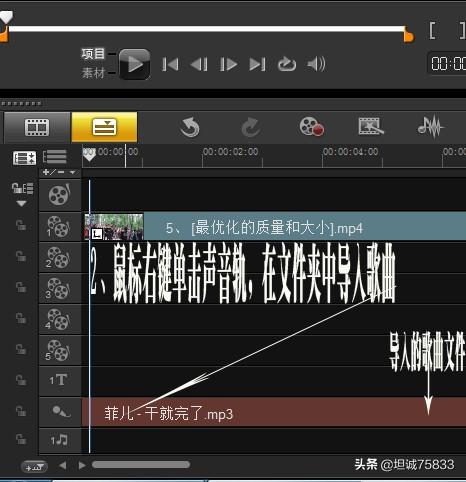
Task: Toggle ripple lock on Music track
Action: pos(21,439)
